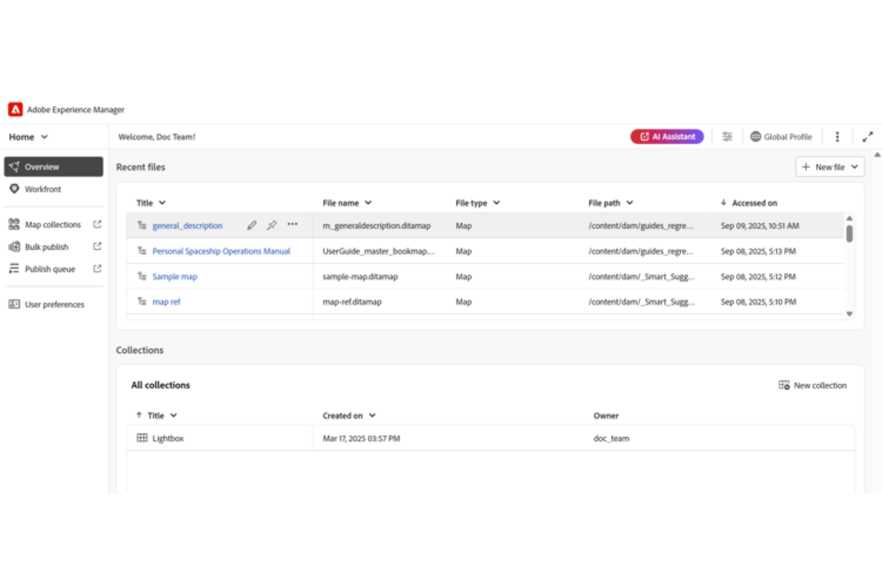Click the Adobe logo icon
This screenshot has width=882, height=588.
click(15, 110)
